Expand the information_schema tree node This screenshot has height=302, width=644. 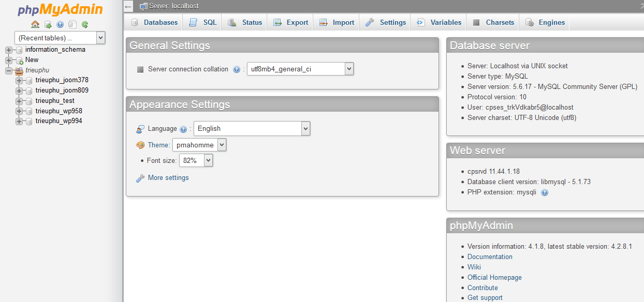click(9, 50)
